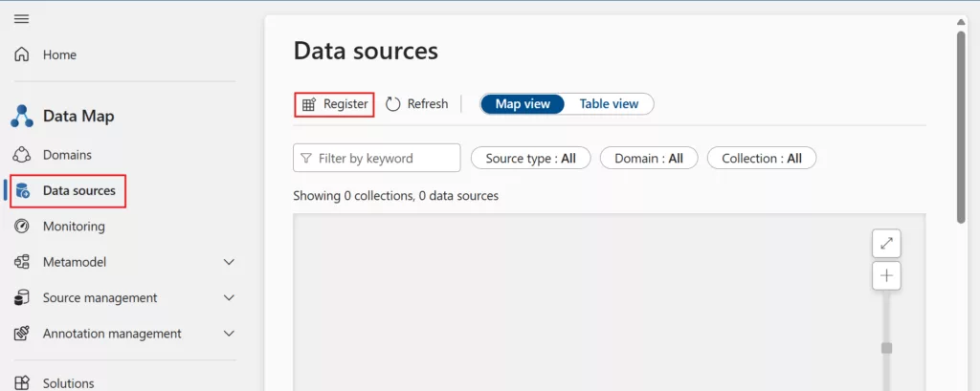
Task: Open Home from the sidebar
Action: click(58, 54)
